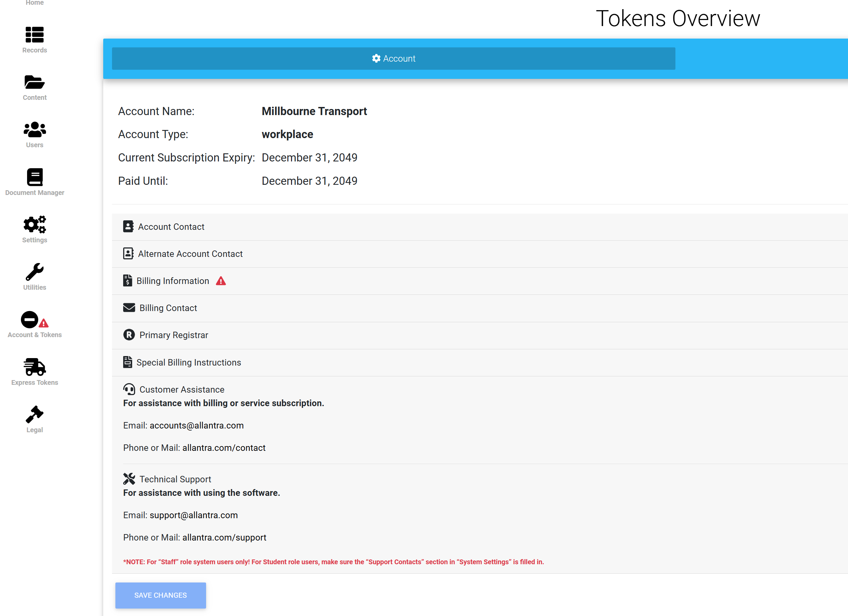
Task: Expand the Special Billing Instructions section
Action: pos(188,362)
